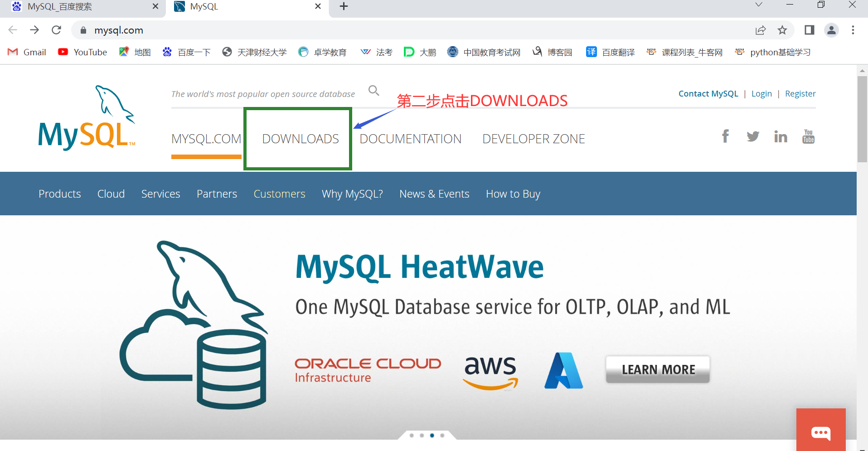Click the scrollbar up arrow

pos(862,71)
